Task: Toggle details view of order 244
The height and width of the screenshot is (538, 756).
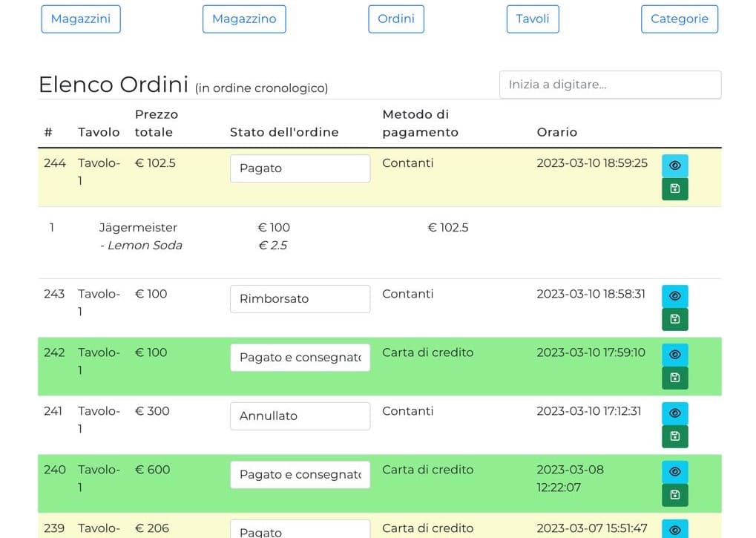Action: pos(674,165)
